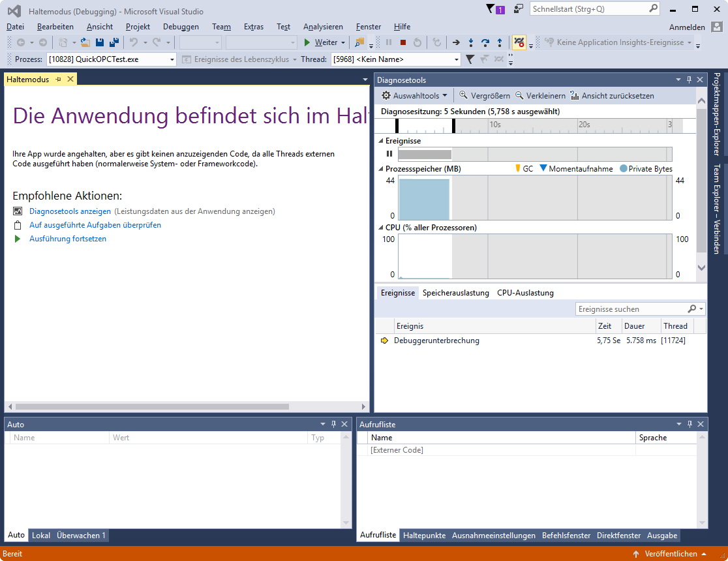Close the Haltemodus tab

(x=70, y=79)
